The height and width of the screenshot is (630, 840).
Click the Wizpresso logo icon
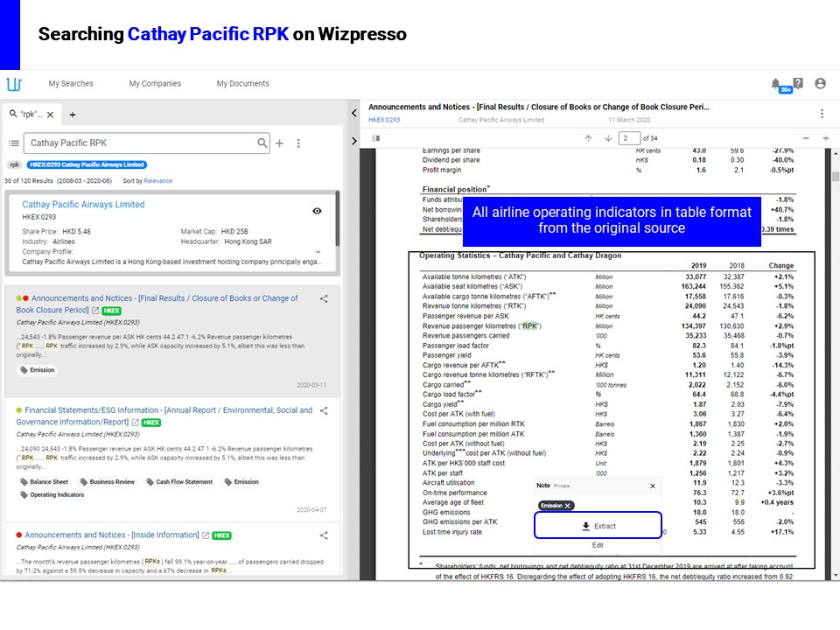(14, 84)
